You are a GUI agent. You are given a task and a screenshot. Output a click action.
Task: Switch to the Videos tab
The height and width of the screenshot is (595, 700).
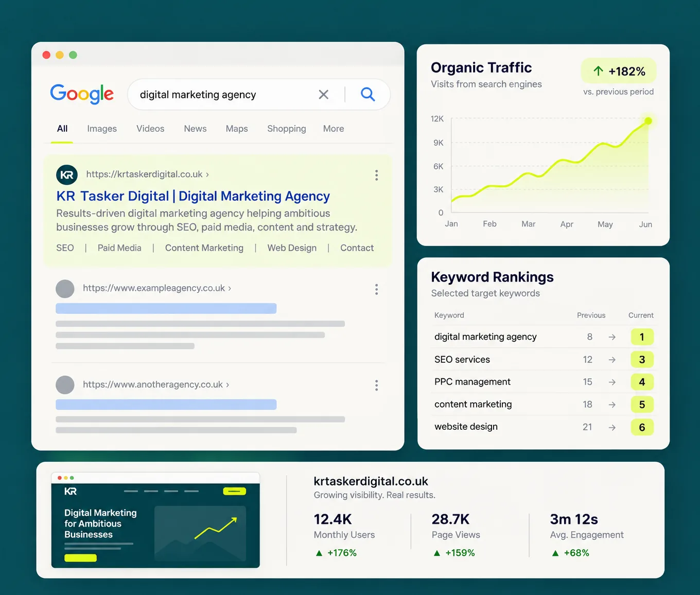click(x=150, y=129)
